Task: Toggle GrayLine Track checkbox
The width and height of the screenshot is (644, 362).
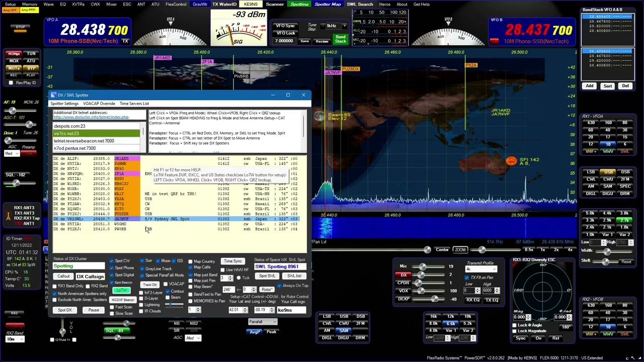Action: coord(142,268)
